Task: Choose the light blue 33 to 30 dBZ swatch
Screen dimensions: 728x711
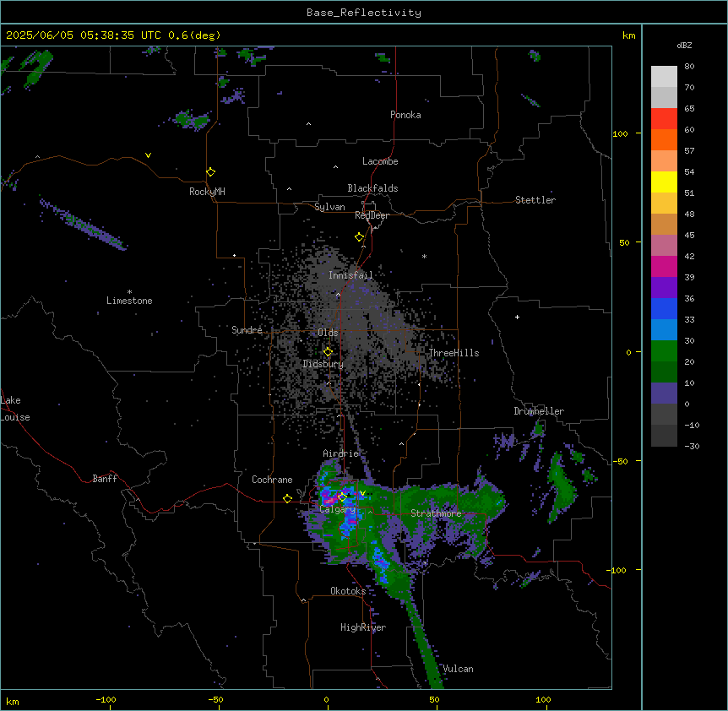Action: (x=664, y=330)
